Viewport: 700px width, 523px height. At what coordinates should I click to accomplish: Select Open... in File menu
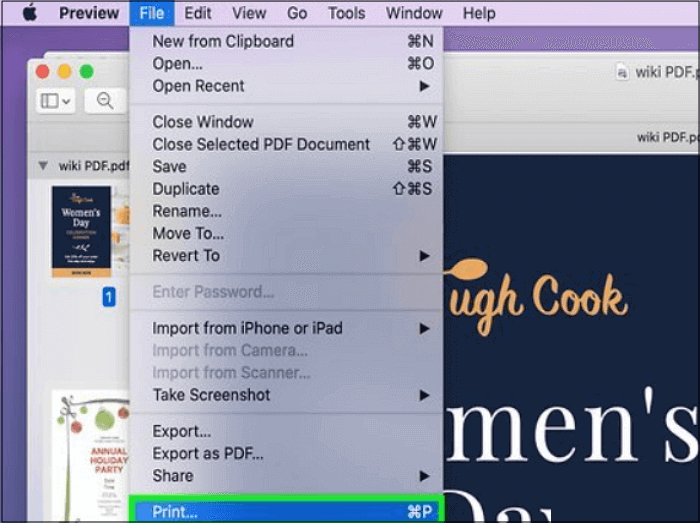[286, 64]
